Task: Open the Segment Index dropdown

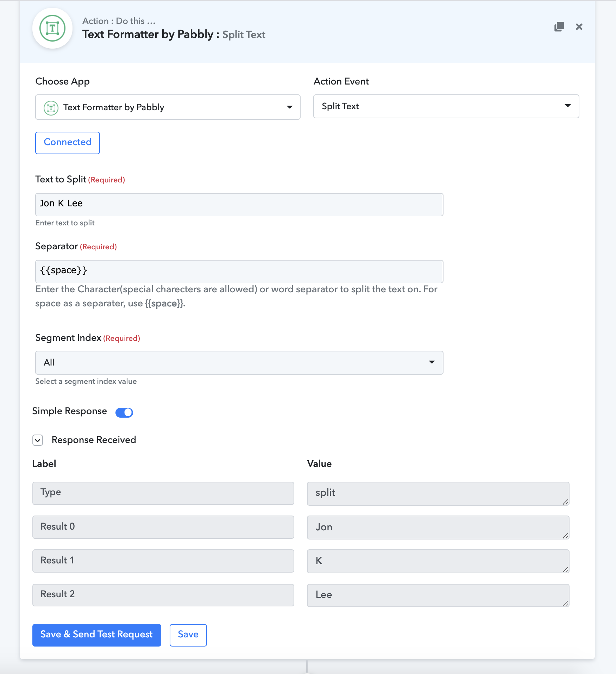Action: click(239, 362)
